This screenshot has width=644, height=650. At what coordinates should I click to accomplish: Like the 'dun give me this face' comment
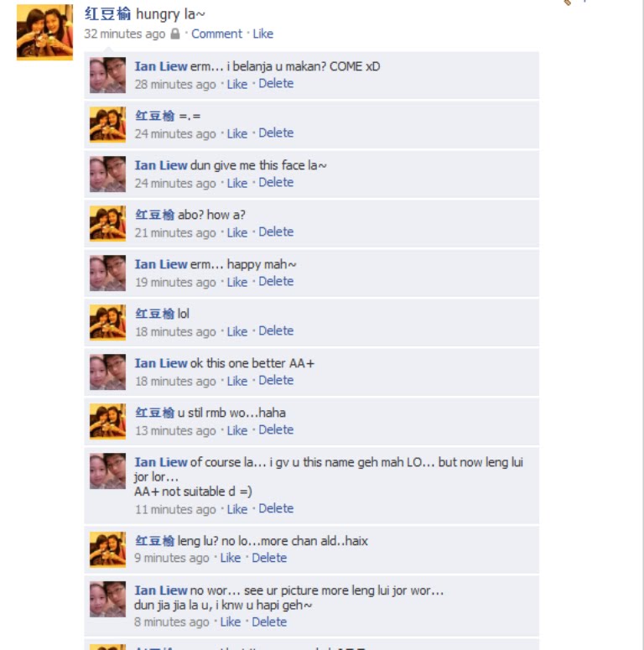[x=237, y=183]
